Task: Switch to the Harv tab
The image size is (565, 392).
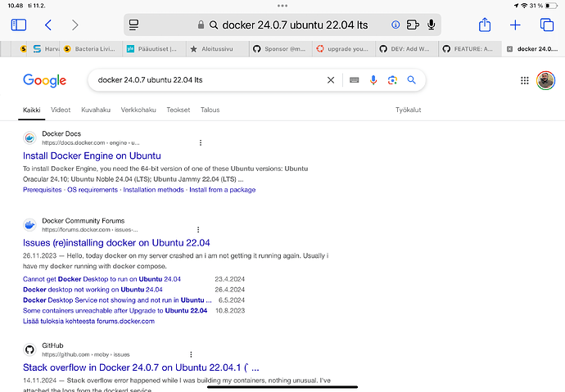Action: point(44,49)
